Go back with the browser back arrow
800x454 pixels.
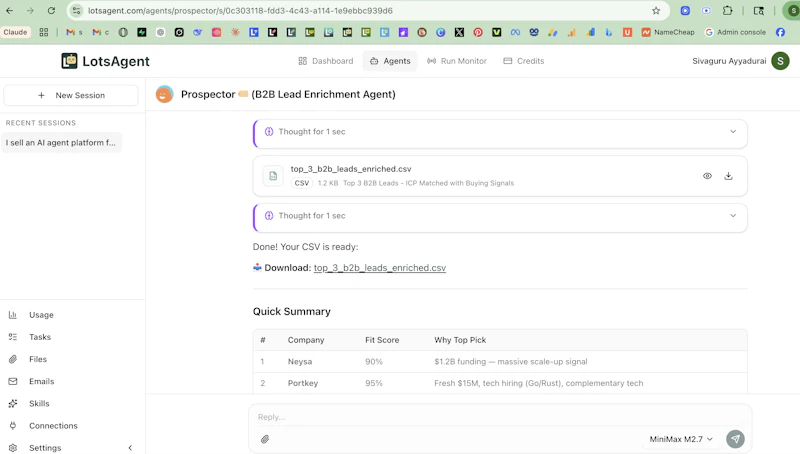pos(10,11)
